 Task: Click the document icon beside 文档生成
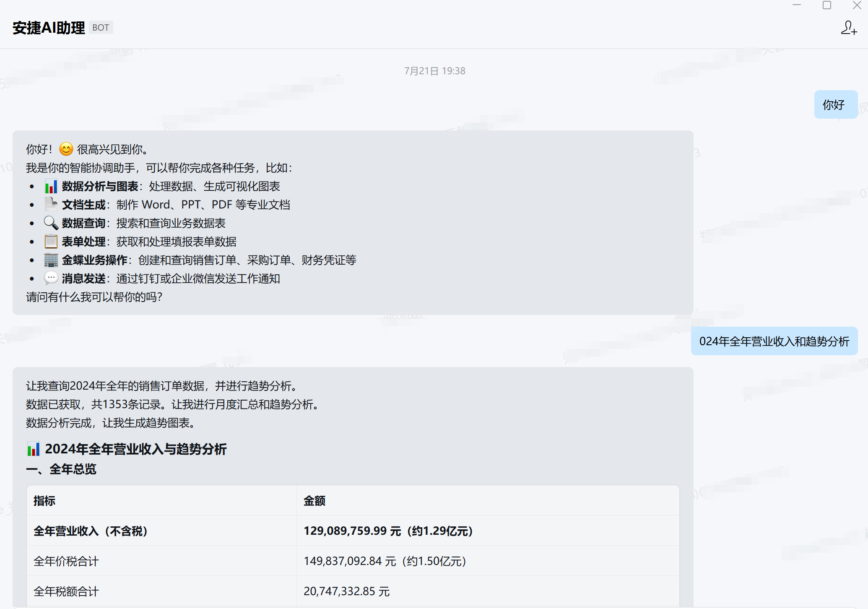point(51,204)
